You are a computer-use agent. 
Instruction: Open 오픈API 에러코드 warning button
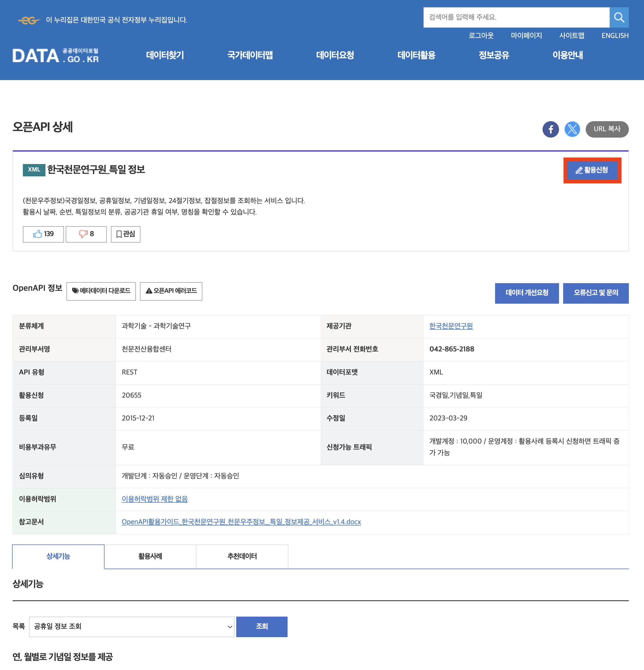[x=171, y=291]
